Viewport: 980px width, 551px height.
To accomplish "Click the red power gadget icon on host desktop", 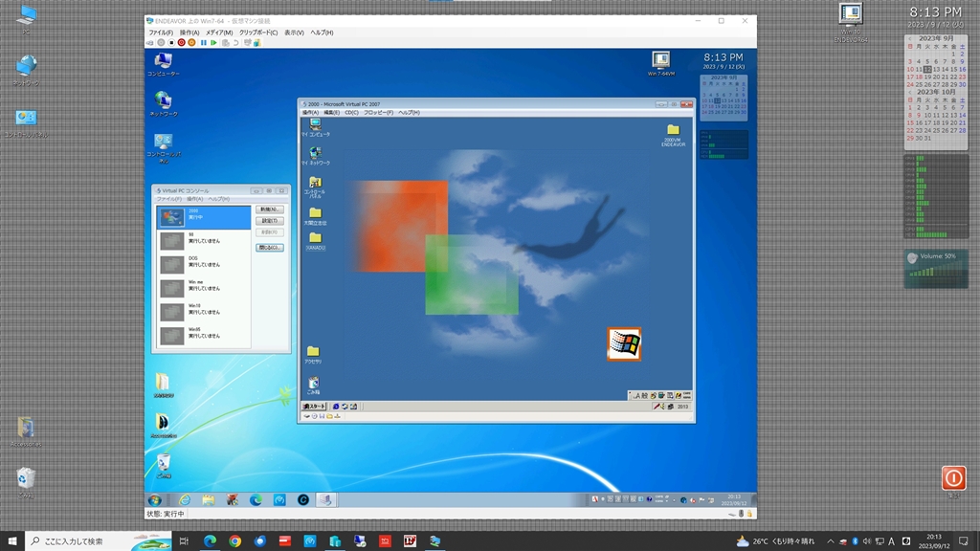I will pos(954,478).
